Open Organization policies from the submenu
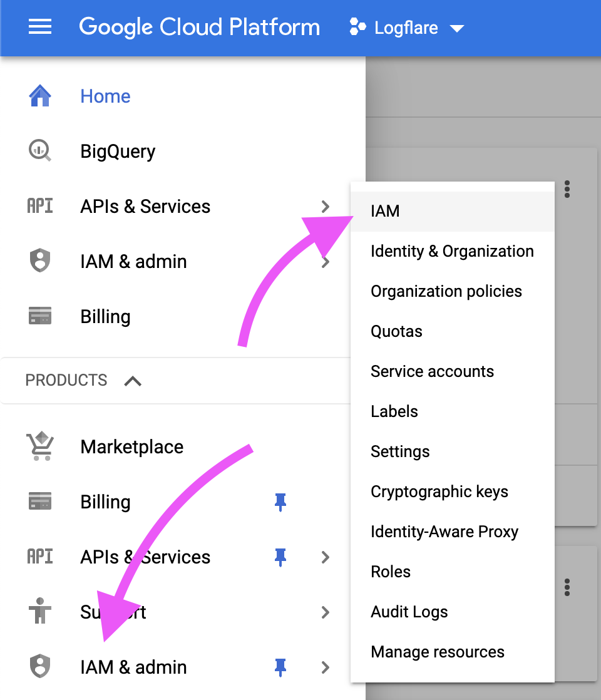This screenshot has width=601, height=700. click(x=452, y=292)
